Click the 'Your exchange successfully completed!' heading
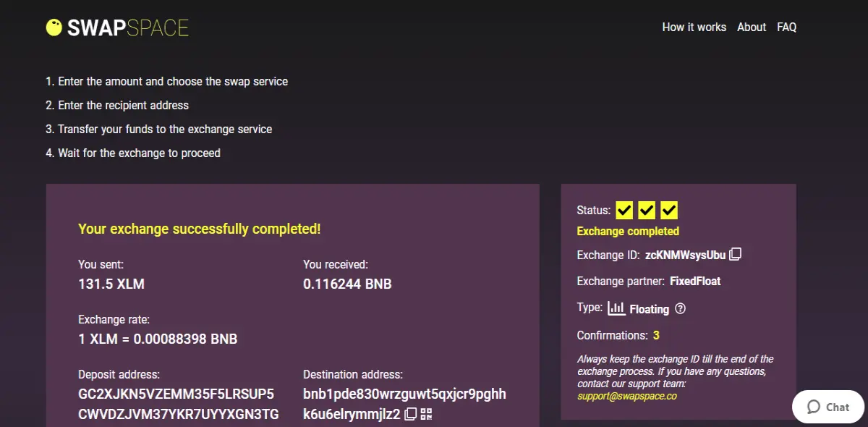The image size is (868, 427). tap(200, 229)
